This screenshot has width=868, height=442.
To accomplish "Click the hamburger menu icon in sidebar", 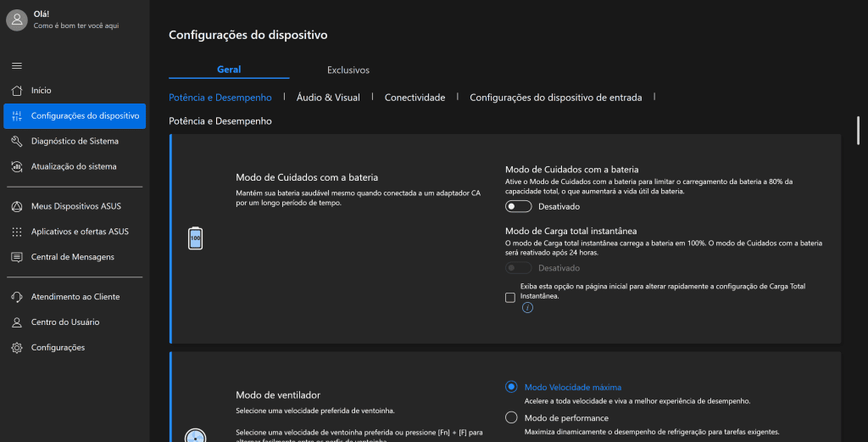I will 17,66.
